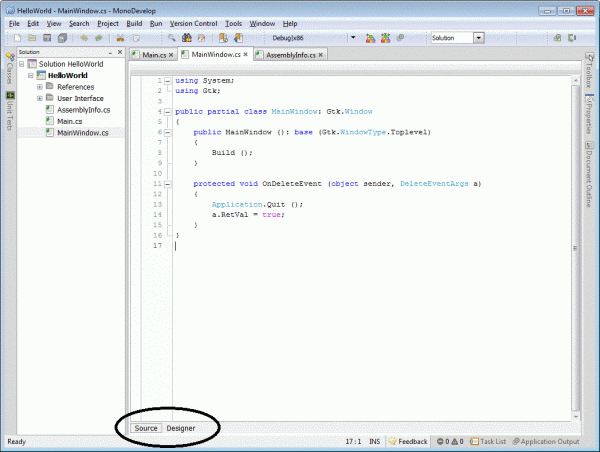This screenshot has height=452, width=600.
Task: Open the View menu
Action: coord(54,24)
